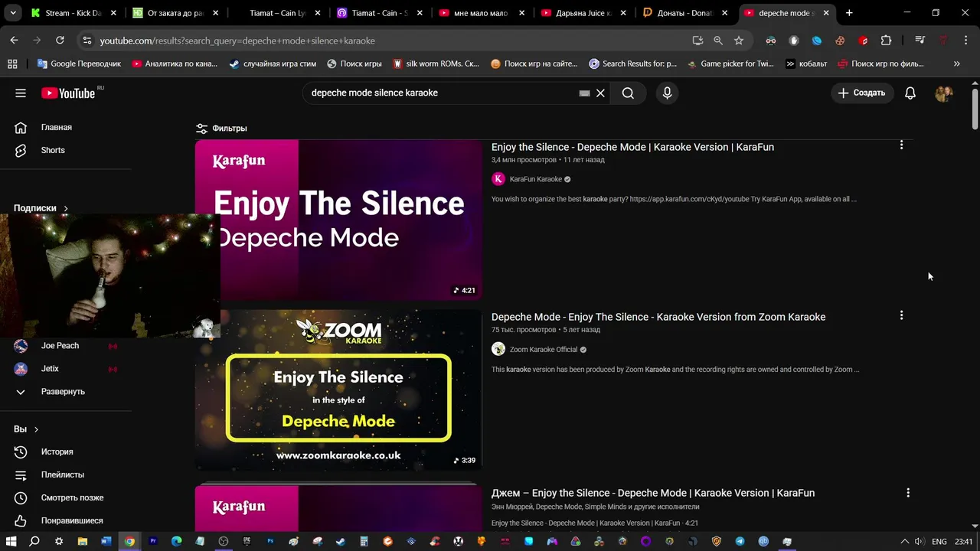980x551 pixels.
Task: Open the YouTube hamburger guide menu
Action: click(21, 93)
